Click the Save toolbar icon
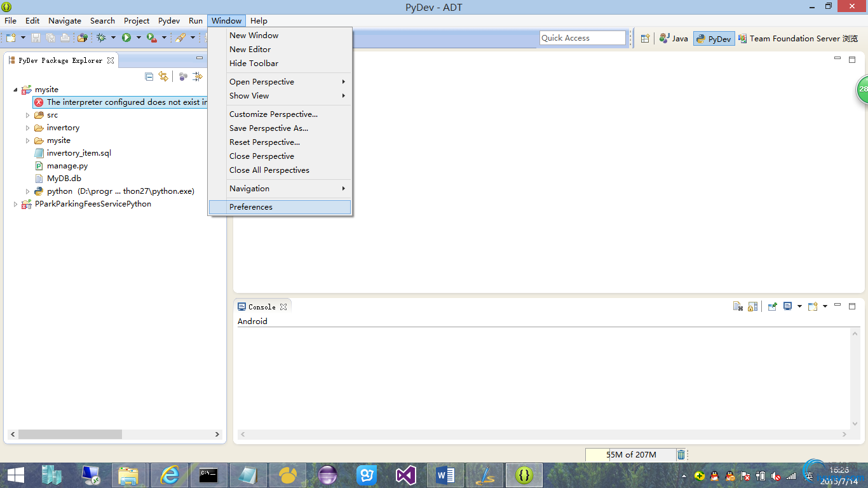Screen dimensions: 868x488 click(x=36, y=38)
